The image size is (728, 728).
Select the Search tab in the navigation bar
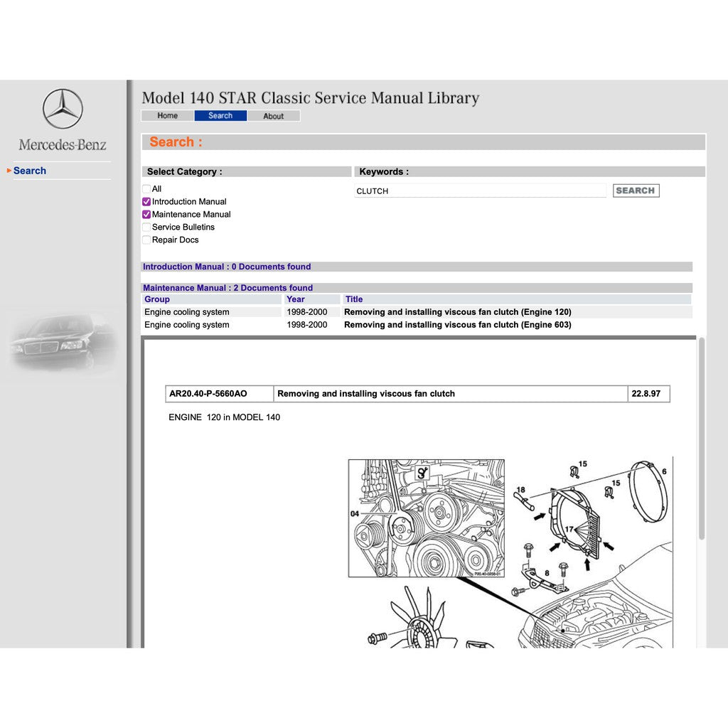click(x=220, y=115)
